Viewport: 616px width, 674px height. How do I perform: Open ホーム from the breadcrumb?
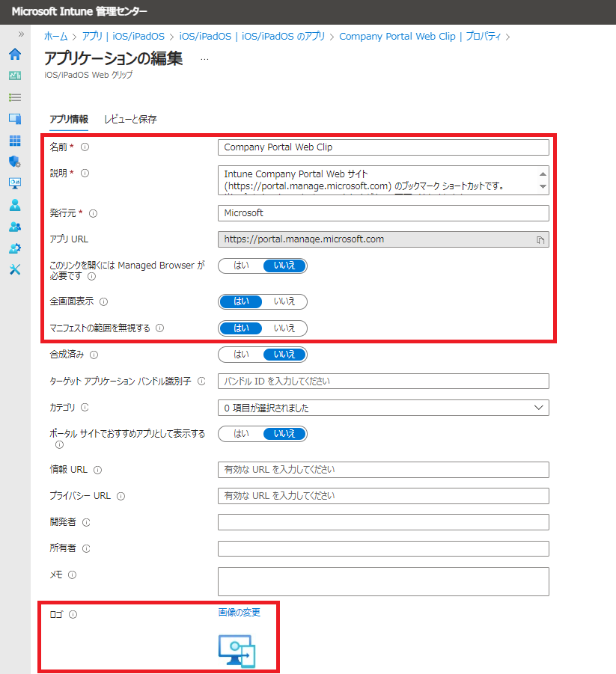(x=56, y=36)
